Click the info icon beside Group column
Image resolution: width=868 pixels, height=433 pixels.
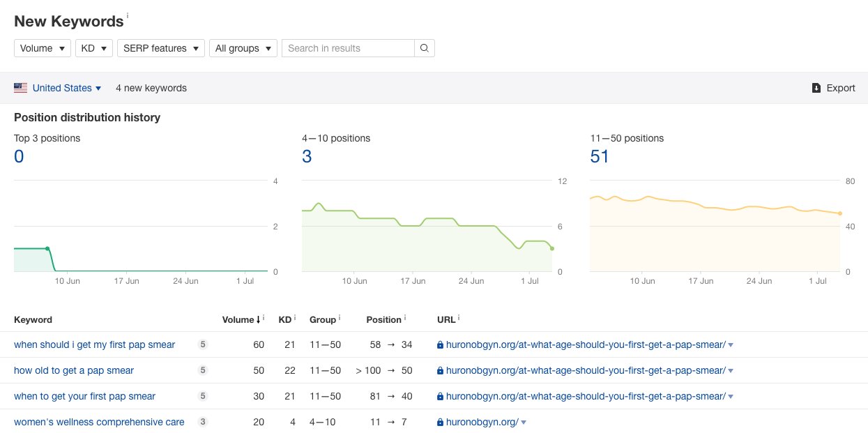(340, 318)
